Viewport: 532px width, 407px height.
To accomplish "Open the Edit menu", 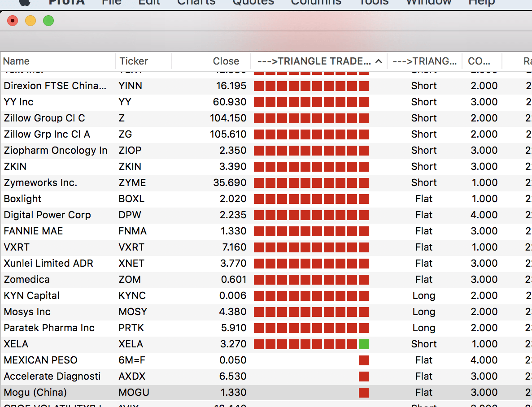I will (149, 2).
